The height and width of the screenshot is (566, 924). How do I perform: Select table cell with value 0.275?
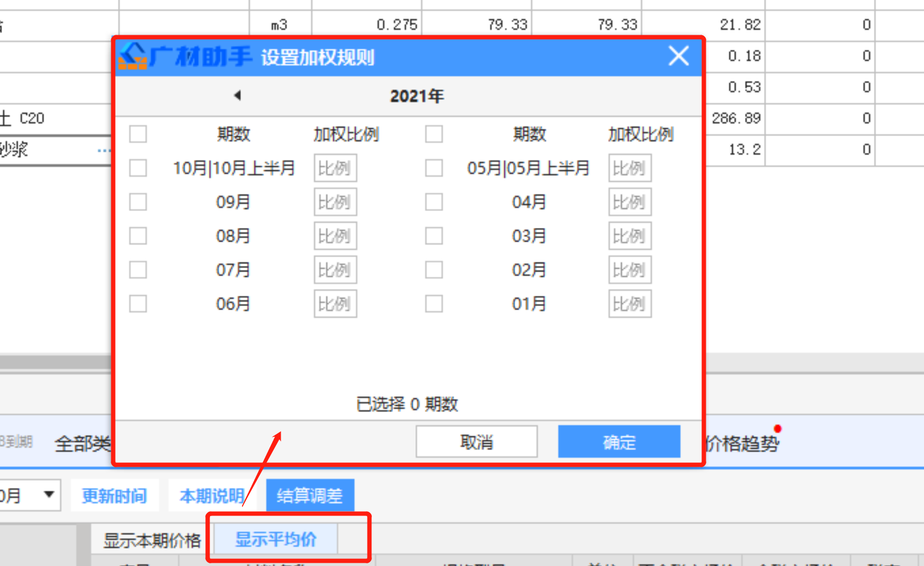click(367, 25)
